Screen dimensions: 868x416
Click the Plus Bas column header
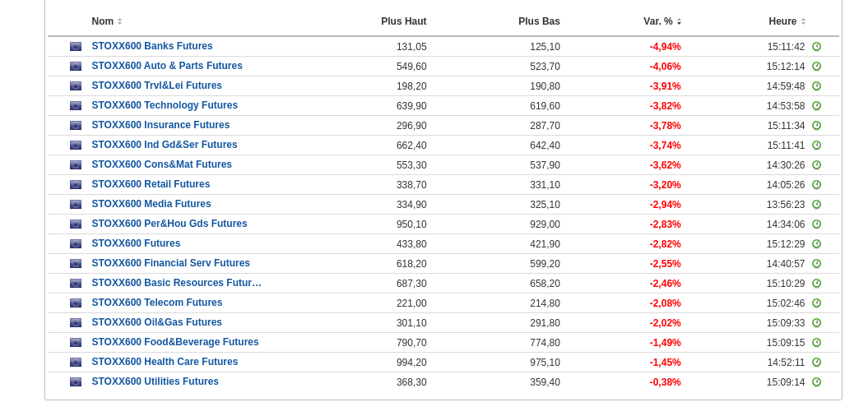[x=539, y=21]
